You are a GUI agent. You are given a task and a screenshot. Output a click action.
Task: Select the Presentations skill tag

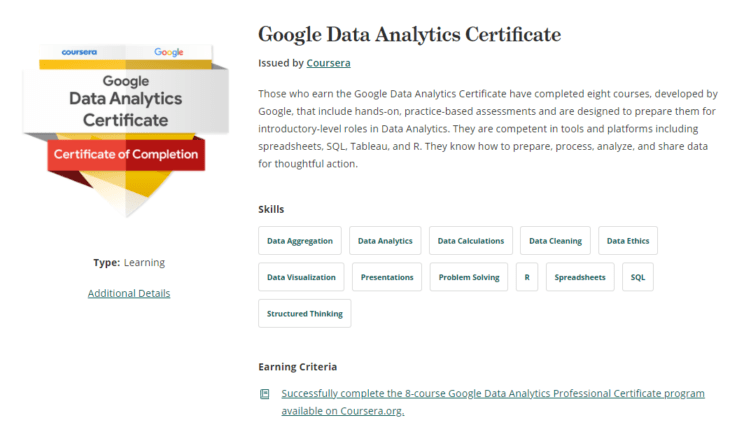[x=387, y=277]
